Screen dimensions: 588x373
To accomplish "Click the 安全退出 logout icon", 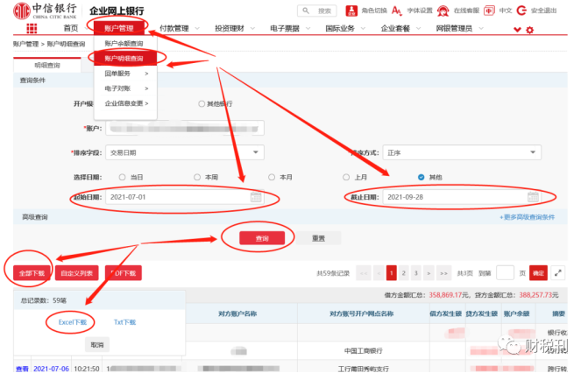I will [521, 11].
